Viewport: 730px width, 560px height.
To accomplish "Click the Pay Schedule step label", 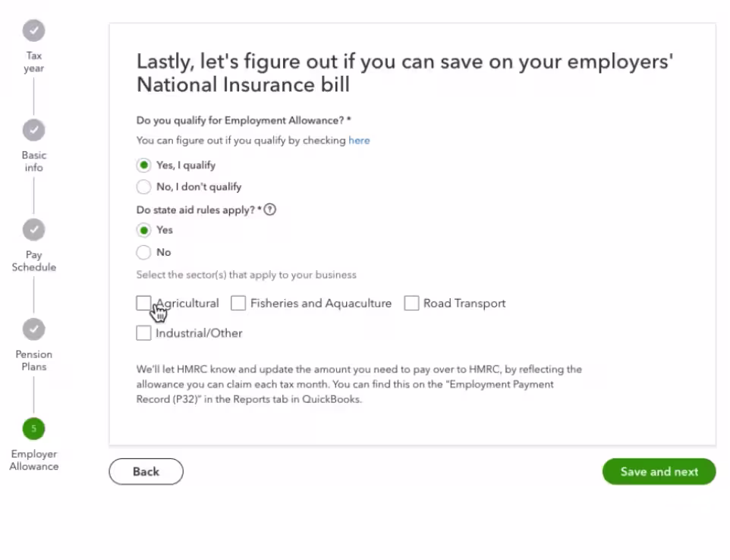I will [x=34, y=261].
